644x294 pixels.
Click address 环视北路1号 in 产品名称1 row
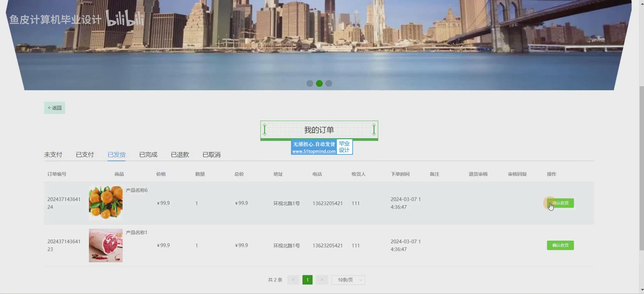point(287,245)
